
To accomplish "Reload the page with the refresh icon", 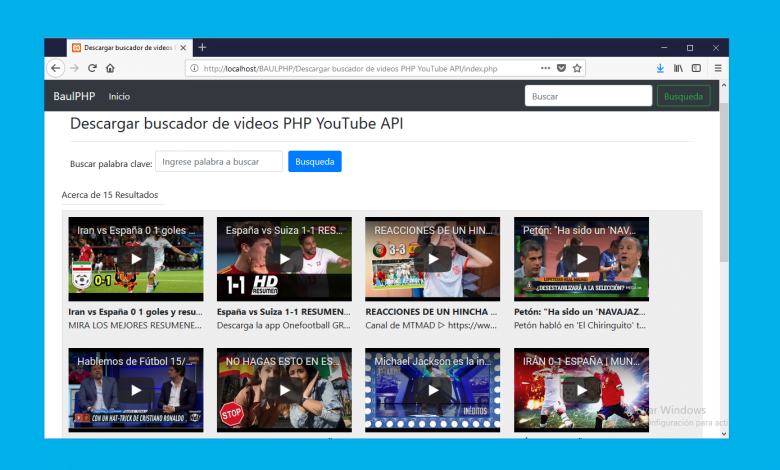I will 92,68.
